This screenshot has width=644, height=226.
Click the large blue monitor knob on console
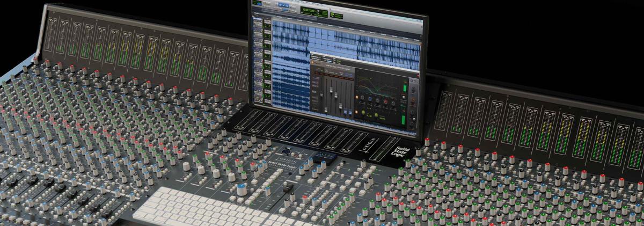[241, 188]
